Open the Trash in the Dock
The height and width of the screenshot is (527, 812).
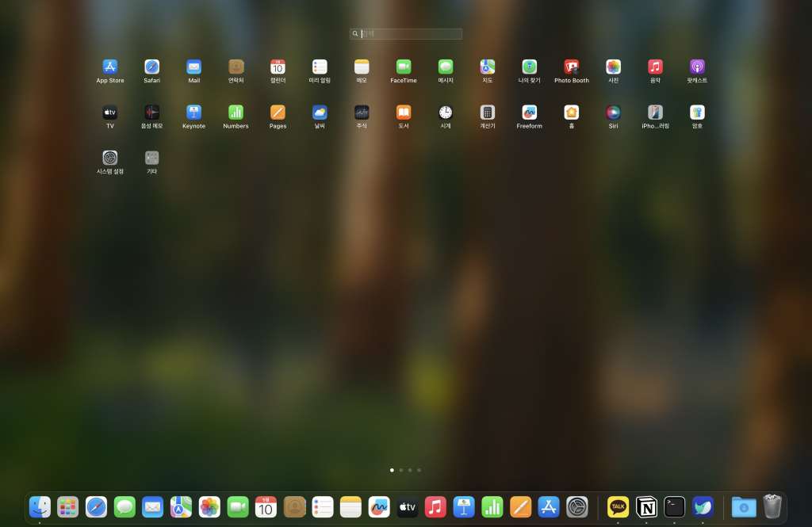(772, 507)
